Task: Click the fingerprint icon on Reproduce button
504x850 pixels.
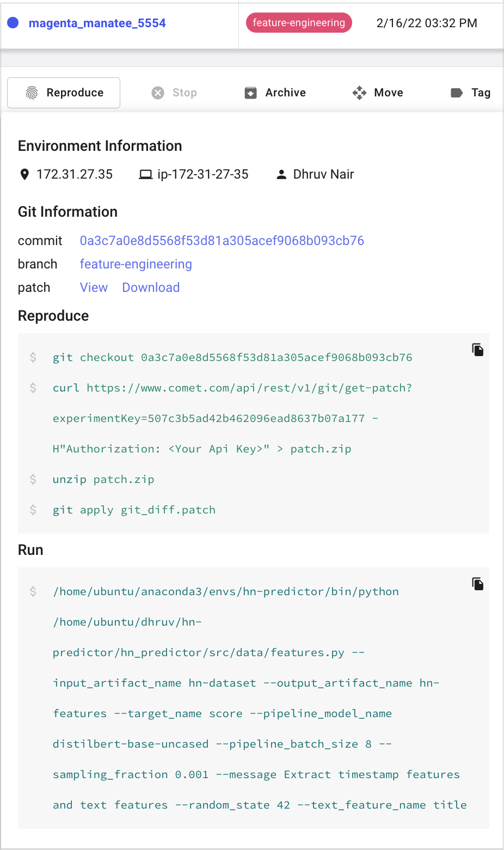Action: pyautogui.click(x=32, y=93)
